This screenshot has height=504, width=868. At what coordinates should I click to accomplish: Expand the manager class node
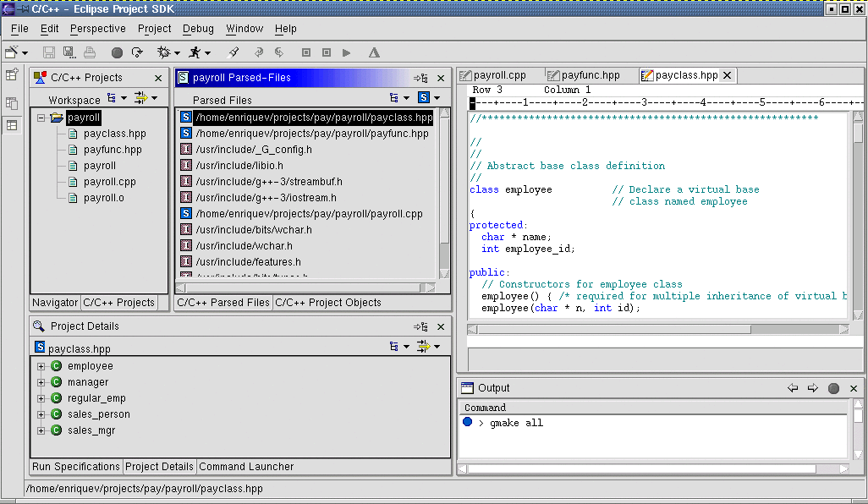[x=41, y=382]
